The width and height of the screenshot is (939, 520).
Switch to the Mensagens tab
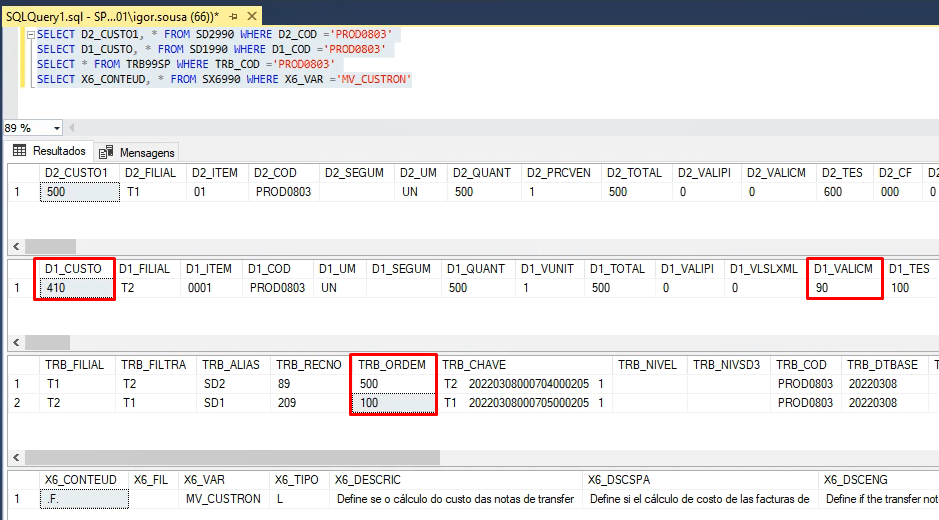[137, 152]
